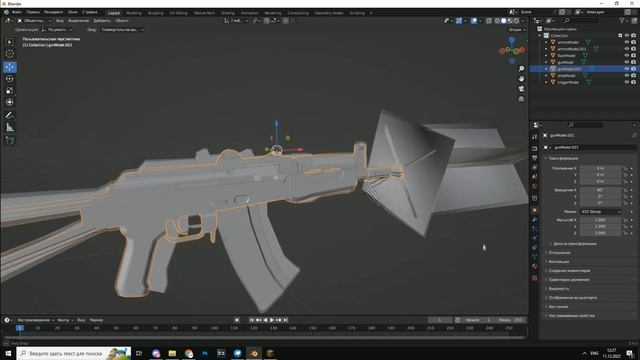Click the Position X value field
This screenshot has width=640, height=360.
[x=600, y=168]
